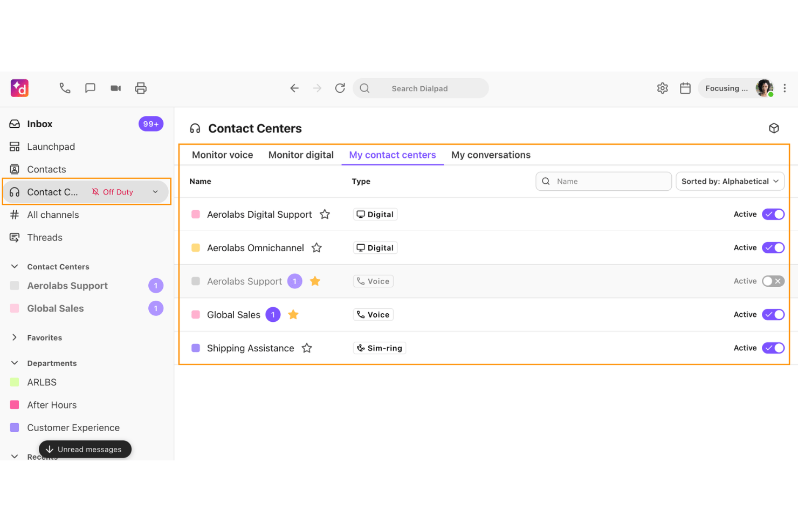The image size is (798, 532).
Task: Open settings gear icon
Action: 663,88
